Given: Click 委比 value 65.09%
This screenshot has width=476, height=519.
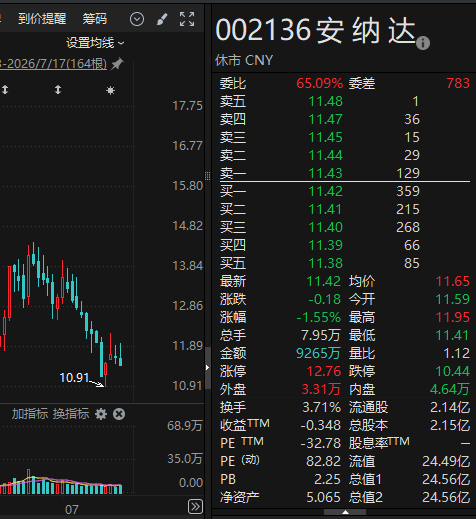Looking at the screenshot, I should pos(319,83).
